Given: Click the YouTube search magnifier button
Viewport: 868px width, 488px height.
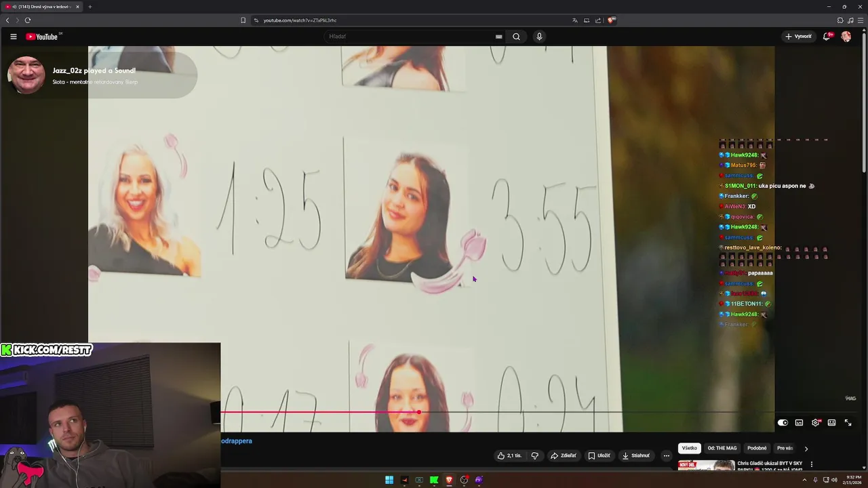Looking at the screenshot, I should [x=516, y=37].
